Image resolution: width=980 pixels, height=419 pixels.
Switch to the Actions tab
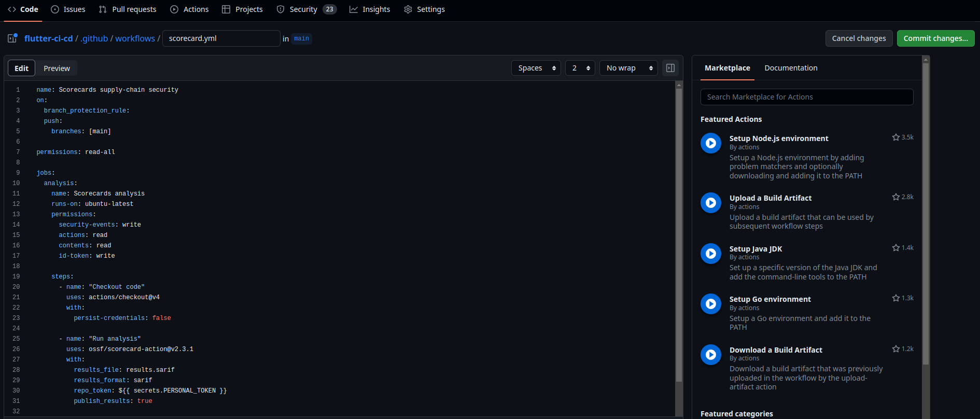(189, 9)
